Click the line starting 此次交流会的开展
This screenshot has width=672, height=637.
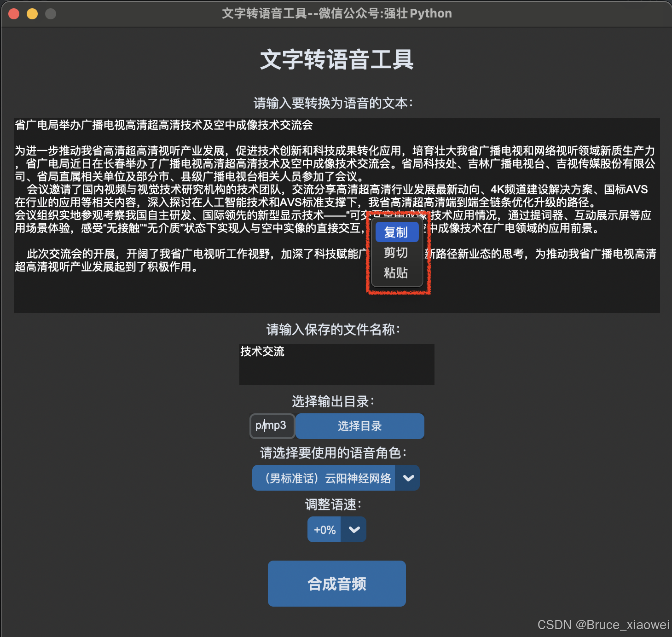(342, 254)
